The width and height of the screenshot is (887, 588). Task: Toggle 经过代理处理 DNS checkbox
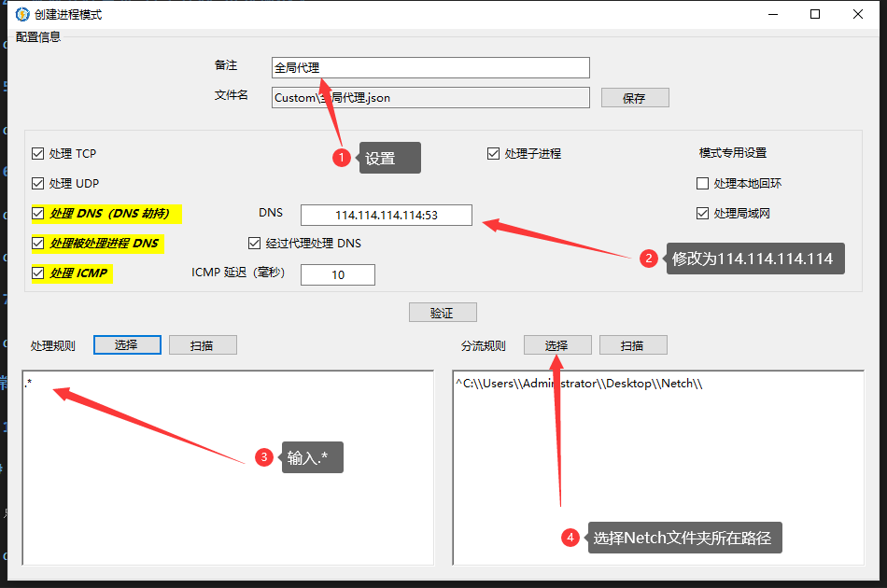click(255, 244)
